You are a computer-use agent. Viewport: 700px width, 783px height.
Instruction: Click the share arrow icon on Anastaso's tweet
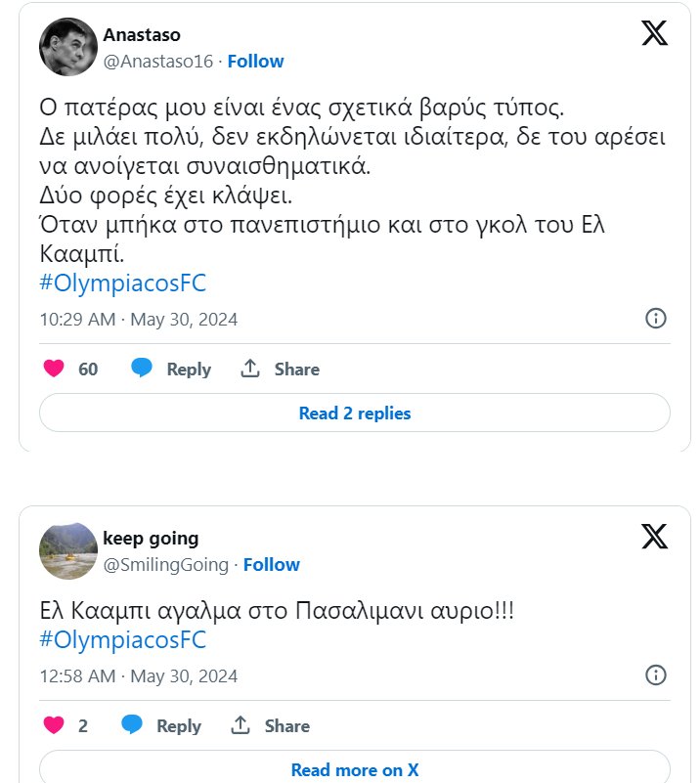(x=250, y=369)
